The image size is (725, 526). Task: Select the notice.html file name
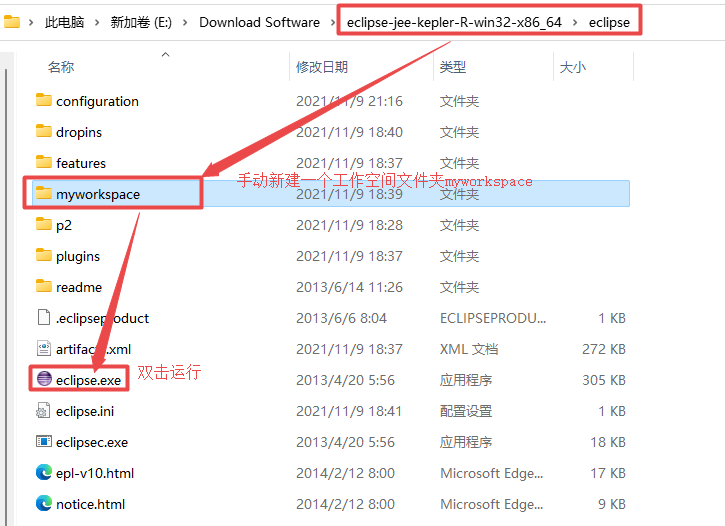click(x=90, y=504)
